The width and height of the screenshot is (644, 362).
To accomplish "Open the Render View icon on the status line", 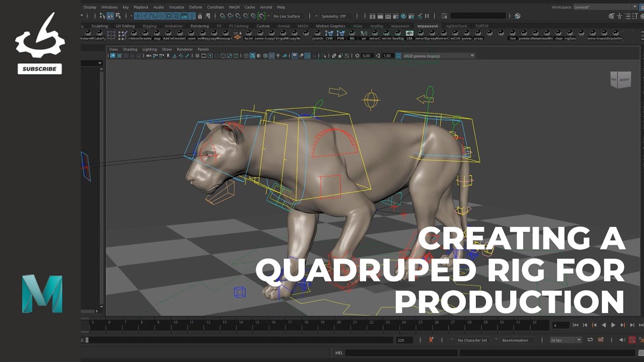I will point(372,16).
